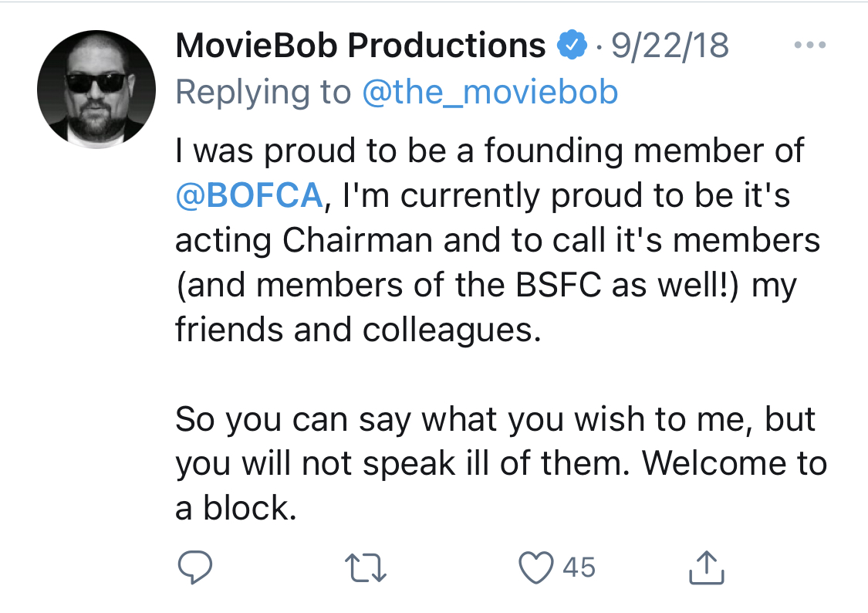
Task: Click the 45 likes count
Action: [579, 567]
